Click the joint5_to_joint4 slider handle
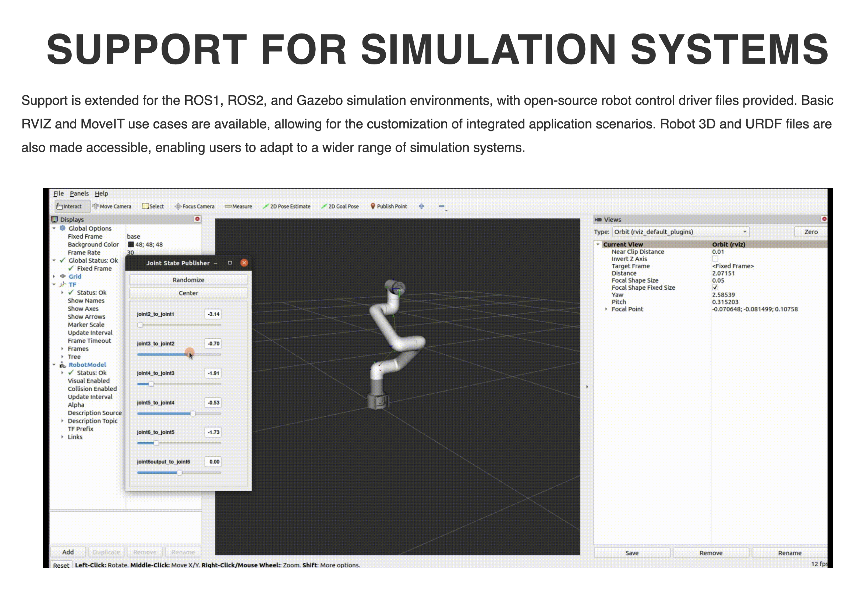 [x=193, y=413]
